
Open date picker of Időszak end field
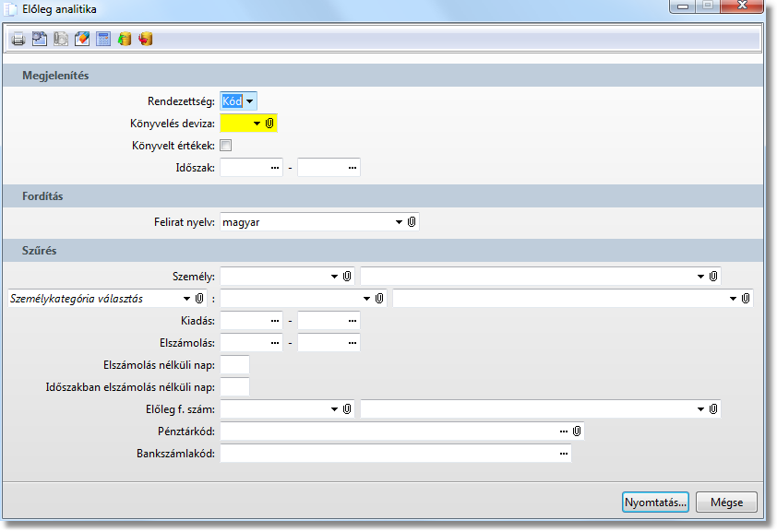(x=353, y=168)
